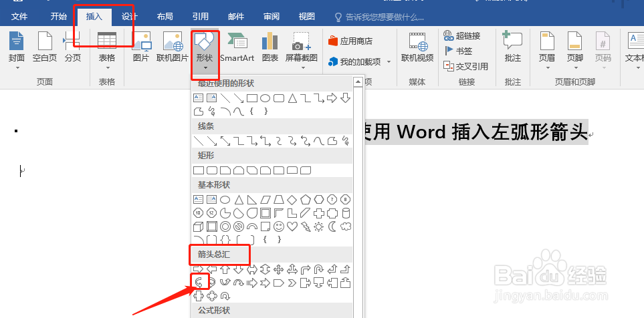Select the down arrow callout shape
644x318 pixels.
[318, 283]
